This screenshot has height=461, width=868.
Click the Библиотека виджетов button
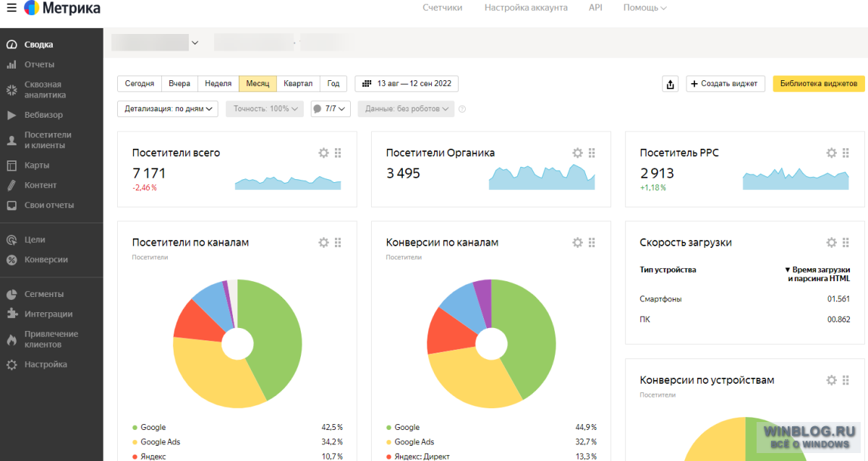pyautogui.click(x=819, y=84)
